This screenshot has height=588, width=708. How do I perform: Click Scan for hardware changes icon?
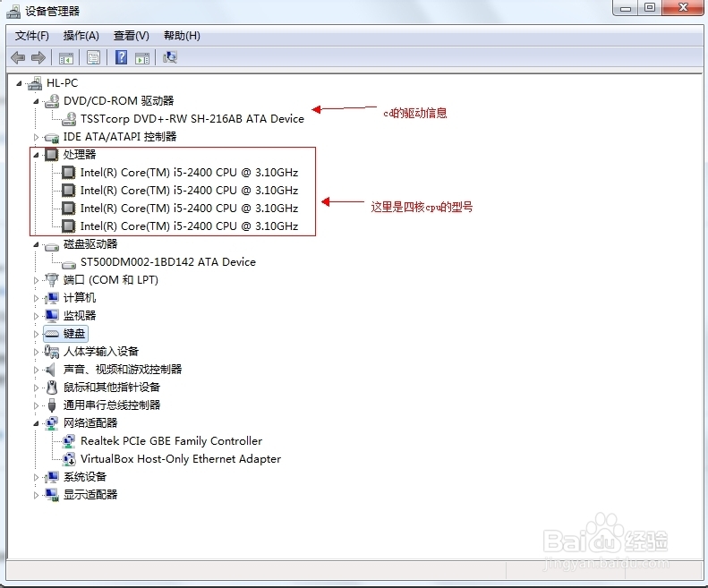[x=170, y=57]
